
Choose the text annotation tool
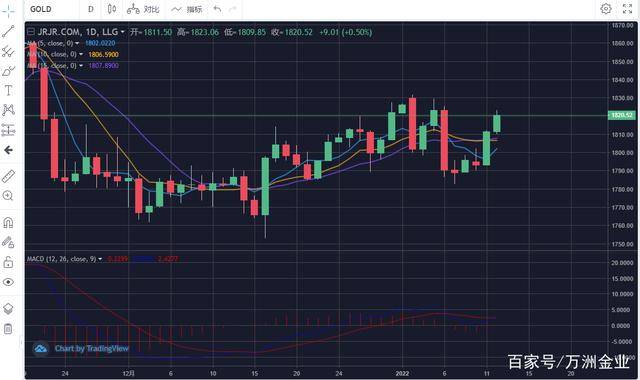8,90
